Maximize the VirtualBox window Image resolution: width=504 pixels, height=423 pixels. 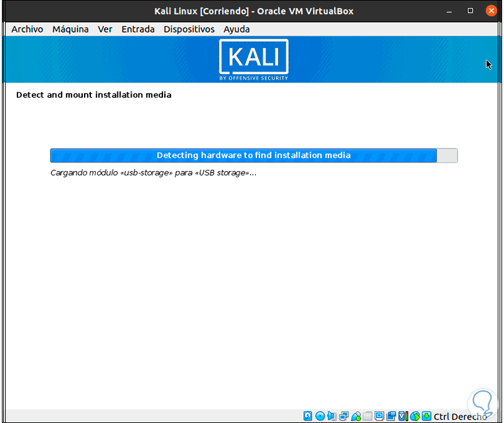(x=470, y=11)
